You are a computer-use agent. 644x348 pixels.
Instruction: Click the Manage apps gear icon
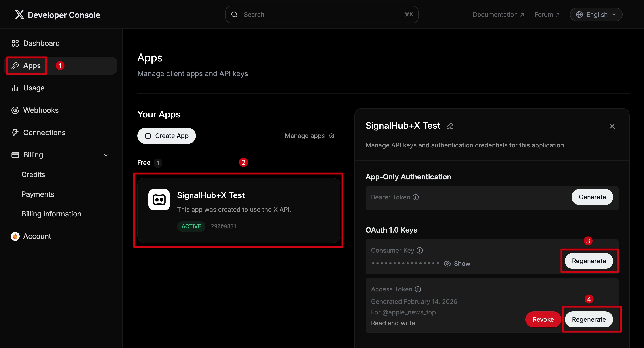332,136
